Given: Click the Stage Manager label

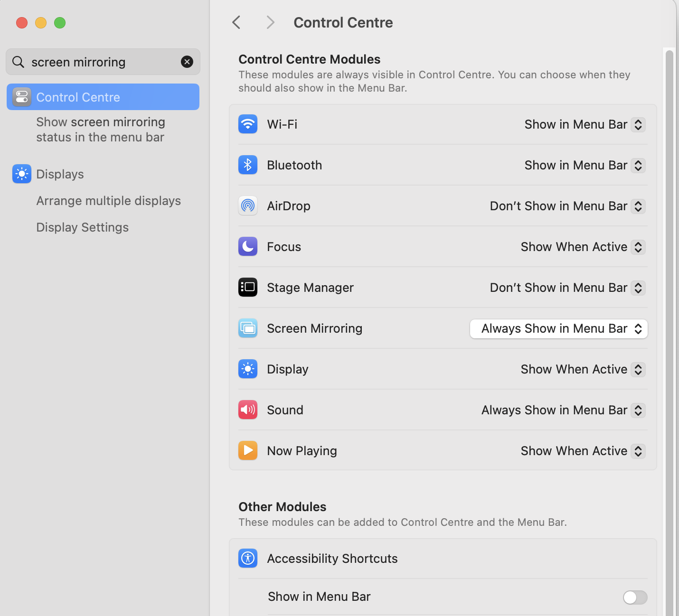Looking at the screenshot, I should (310, 288).
